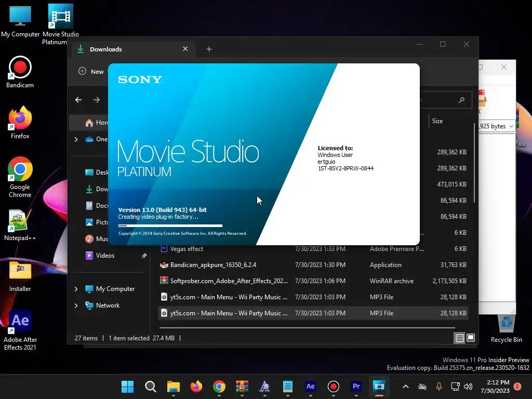Switch to Premiere Pro in taskbar
Image resolution: width=532 pixels, height=399 pixels.
[x=356, y=387]
